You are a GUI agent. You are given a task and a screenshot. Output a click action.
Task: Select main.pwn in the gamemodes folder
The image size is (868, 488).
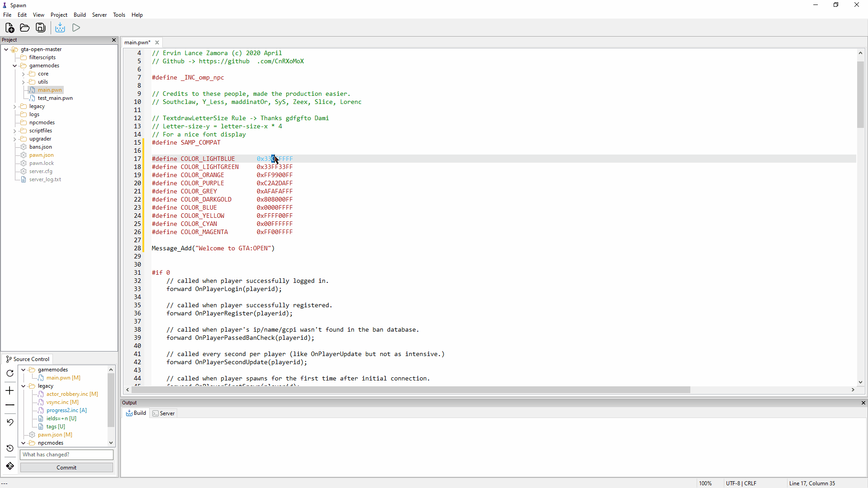50,90
